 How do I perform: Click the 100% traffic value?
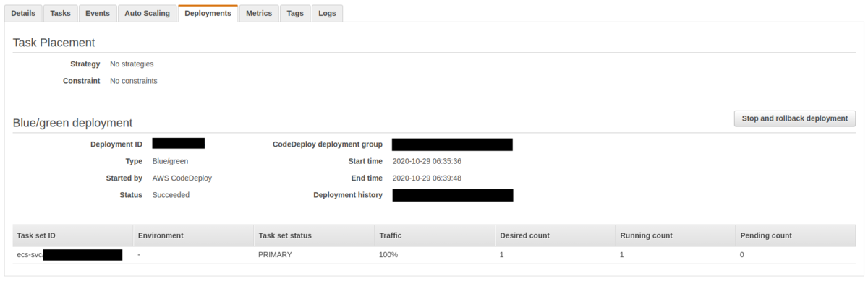click(388, 255)
